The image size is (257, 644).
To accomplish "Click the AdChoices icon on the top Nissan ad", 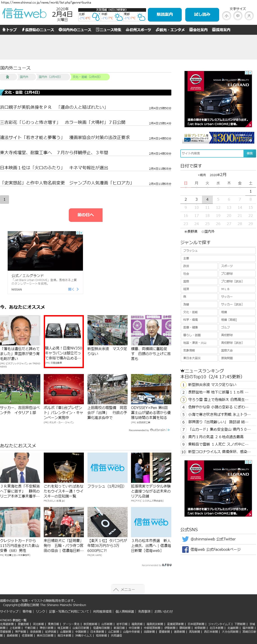I will pyautogui.click(x=246, y=73).
